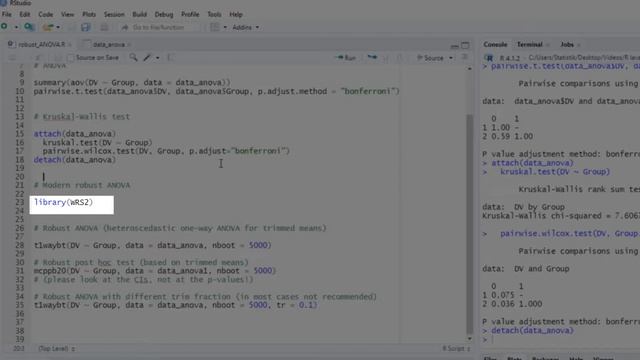Screen dimensions: 640x360
Task: Click the Save current document icon
Action: pos(85,27)
